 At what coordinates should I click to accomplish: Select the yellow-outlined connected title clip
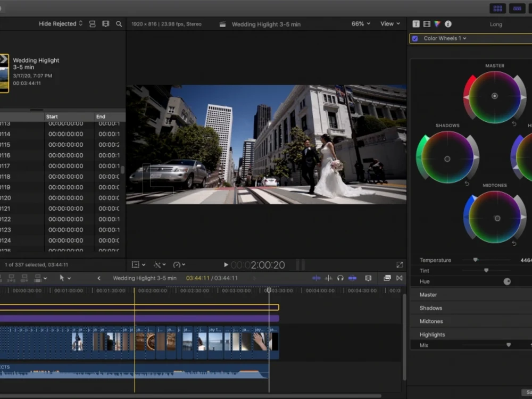[x=139, y=307]
